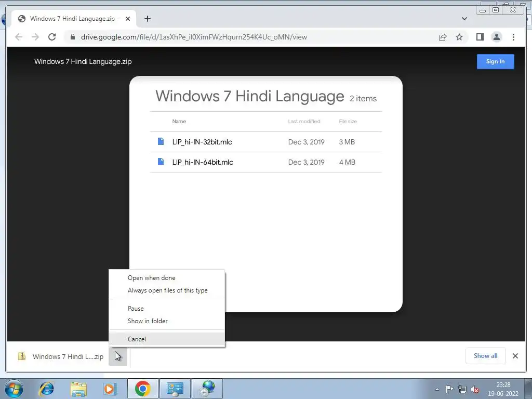The height and width of the screenshot is (399, 532).
Task: Click file icon of LIP_hi-IN-32bit.mlc
Action: [x=161, y=141]
